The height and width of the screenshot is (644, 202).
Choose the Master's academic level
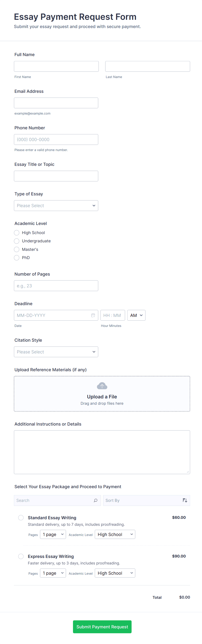(17, 250)
